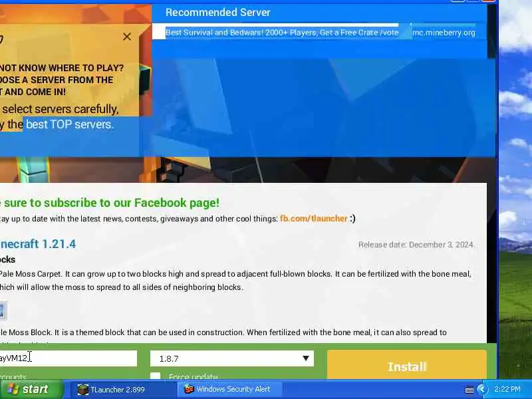
Task: Expand the hidden system tray icons
Action: click(482, 389)
